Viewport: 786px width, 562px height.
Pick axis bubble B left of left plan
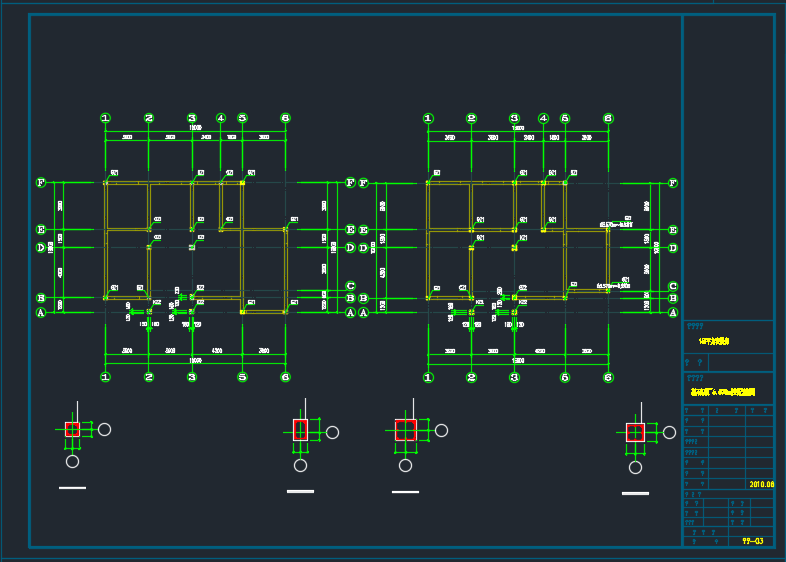pyautogui.click(x=41, y=298)
